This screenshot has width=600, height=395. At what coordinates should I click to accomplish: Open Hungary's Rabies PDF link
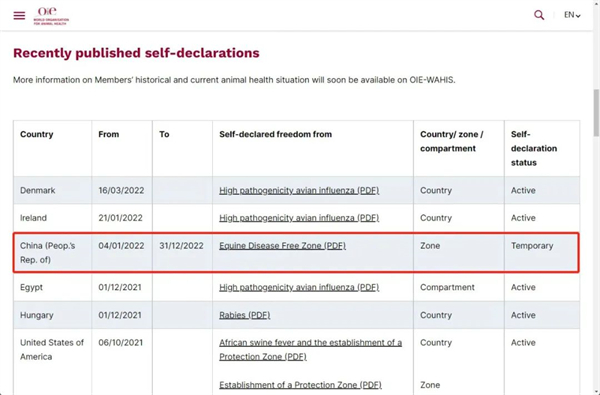click(245, 315)
